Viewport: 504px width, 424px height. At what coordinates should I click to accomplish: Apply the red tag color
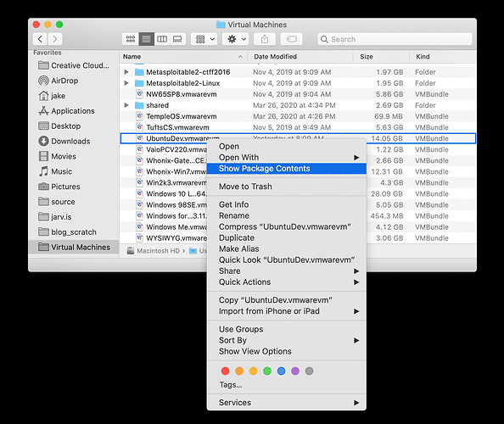pyautogui.click(x=226, y=371)
